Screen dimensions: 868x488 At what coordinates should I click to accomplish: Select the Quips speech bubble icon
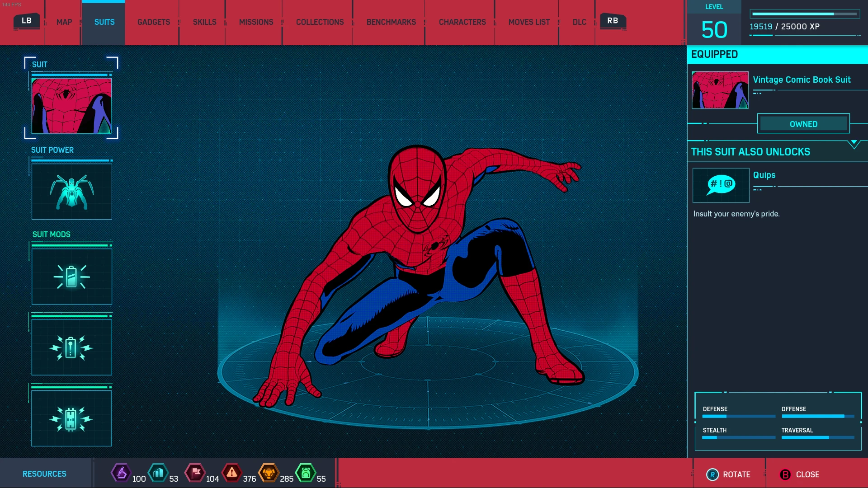coord(721,185)
